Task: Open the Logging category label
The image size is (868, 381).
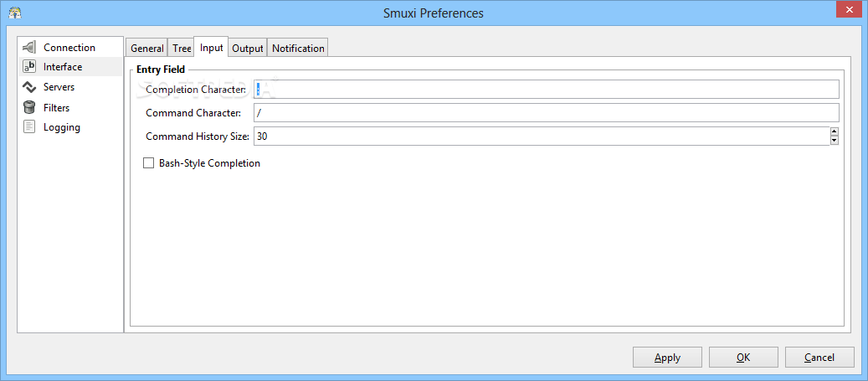Action: [x=61, y=127]
